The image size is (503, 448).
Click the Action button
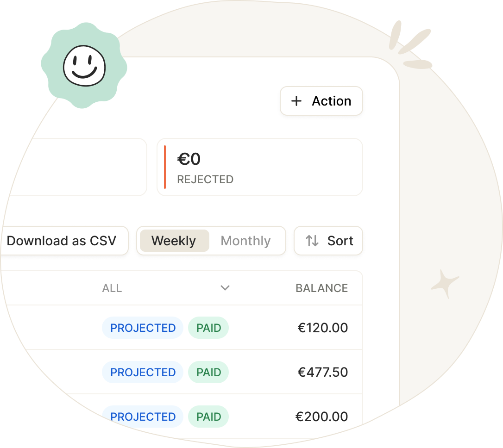pyautogui.click(x=321, y=101)
